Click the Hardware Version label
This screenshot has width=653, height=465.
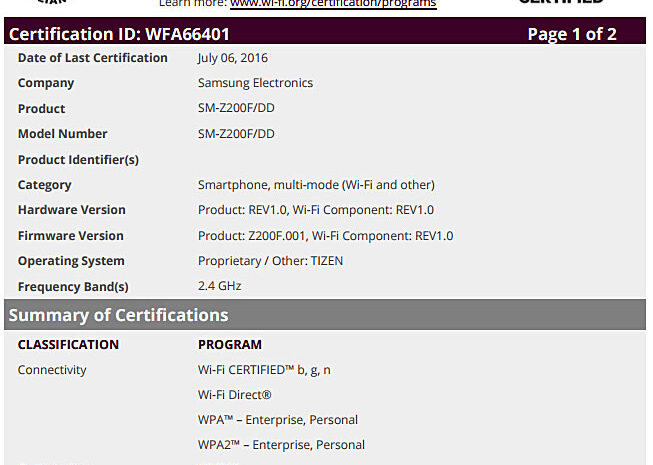(72, 210)
